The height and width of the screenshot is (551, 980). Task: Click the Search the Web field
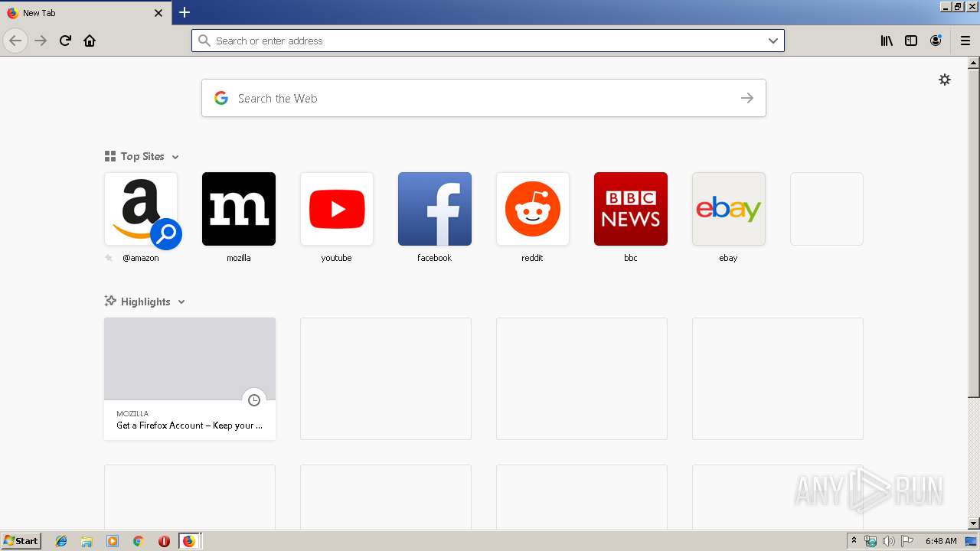point(483,98)
